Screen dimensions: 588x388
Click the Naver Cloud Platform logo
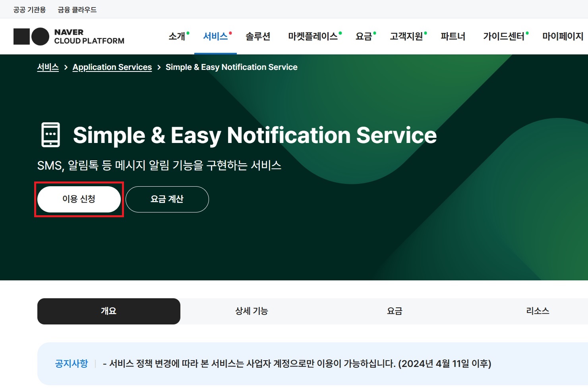tap(69, 37)
